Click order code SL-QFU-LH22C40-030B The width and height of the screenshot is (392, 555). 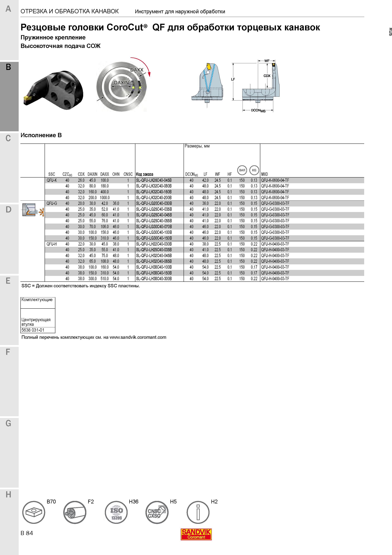[154, 244]
